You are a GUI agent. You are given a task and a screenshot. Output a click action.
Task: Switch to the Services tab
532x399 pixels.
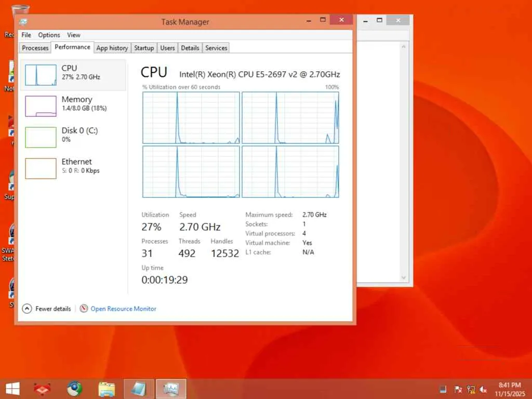[216, 48]
